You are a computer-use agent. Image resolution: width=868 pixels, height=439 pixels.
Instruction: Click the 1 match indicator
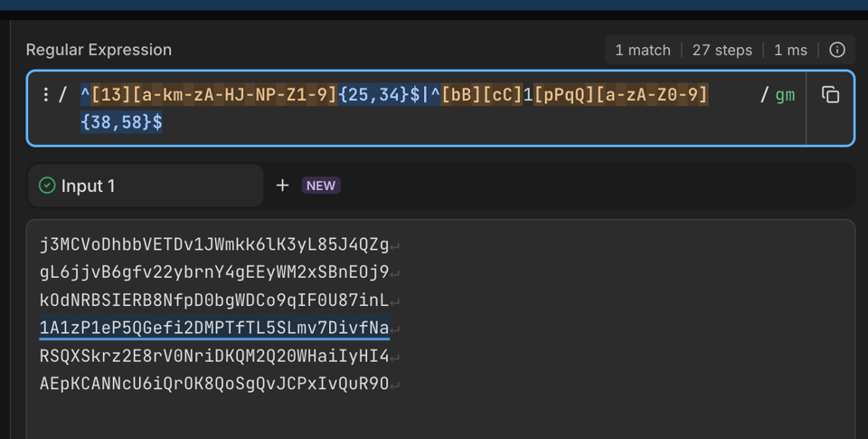pos(643,50)
